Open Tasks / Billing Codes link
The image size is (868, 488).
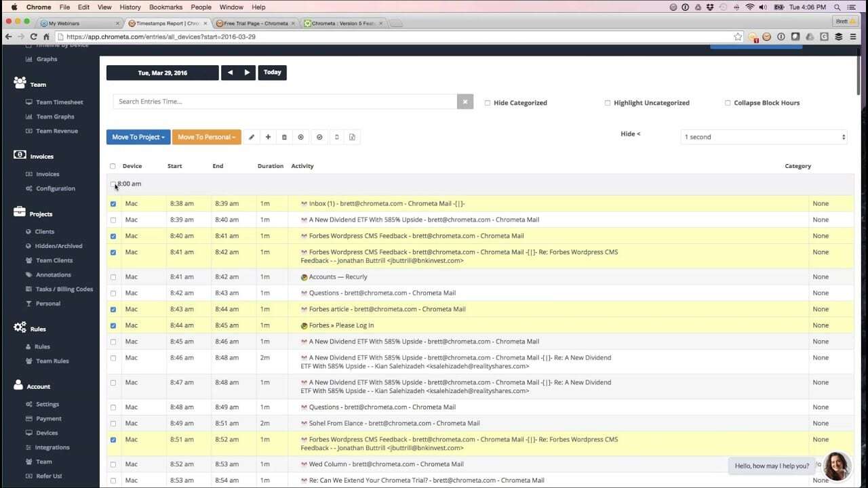64,289
